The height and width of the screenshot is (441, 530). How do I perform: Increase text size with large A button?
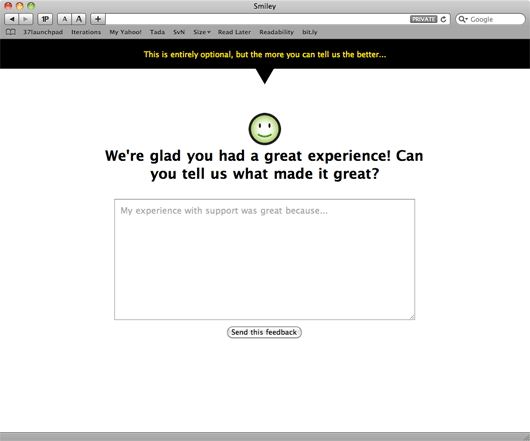click(79, 19)
